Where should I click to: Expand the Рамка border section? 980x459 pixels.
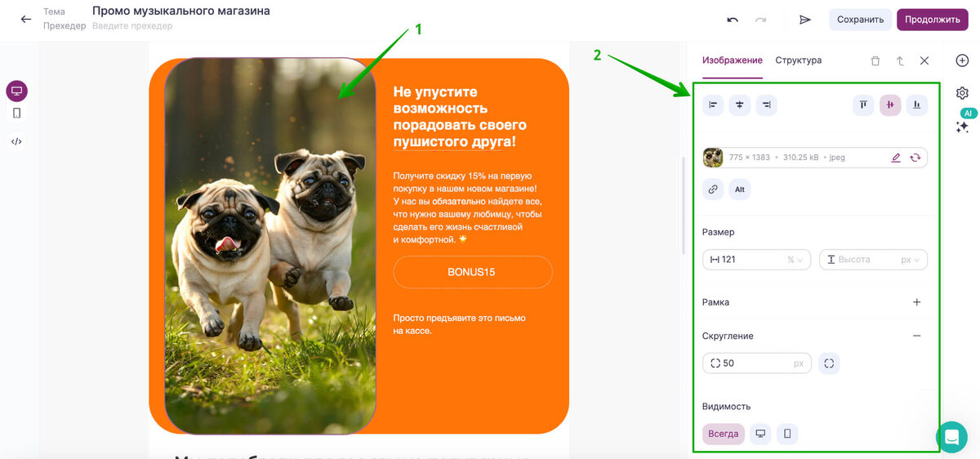point(916,302)
